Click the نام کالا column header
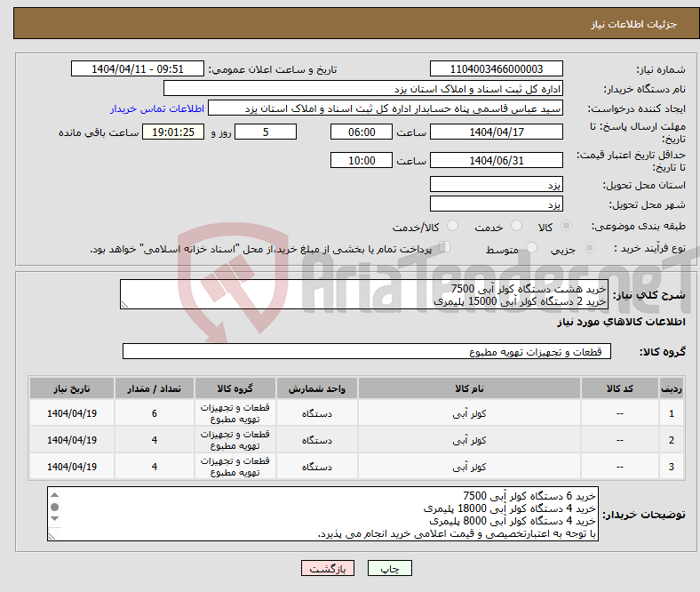The height and width of the screenshot is (592, 700). click(469, 388)
